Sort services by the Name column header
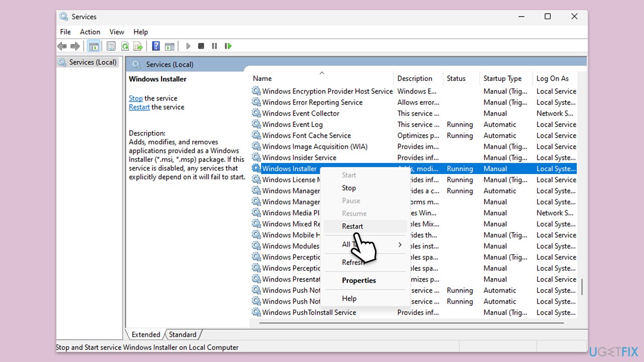The height and width of the screenshot is (362, 644). pos(262,78)
